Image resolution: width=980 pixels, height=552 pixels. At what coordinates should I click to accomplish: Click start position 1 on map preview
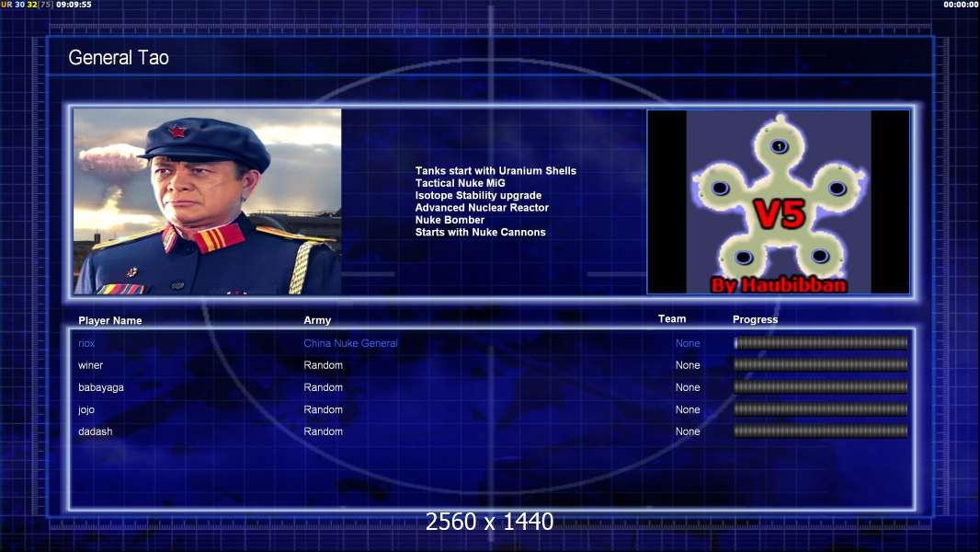779,146
